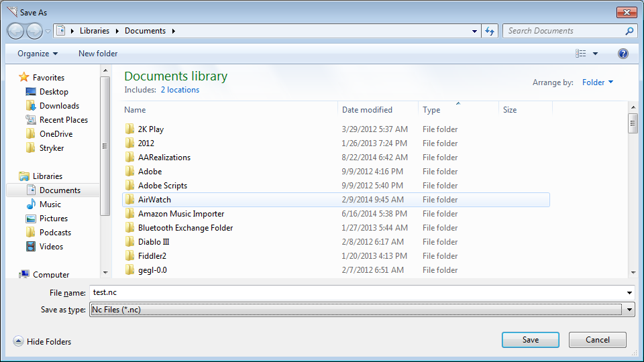Select the 2K Play folder icon
This screenshot has width=644, height=362.
coord(129,129)
